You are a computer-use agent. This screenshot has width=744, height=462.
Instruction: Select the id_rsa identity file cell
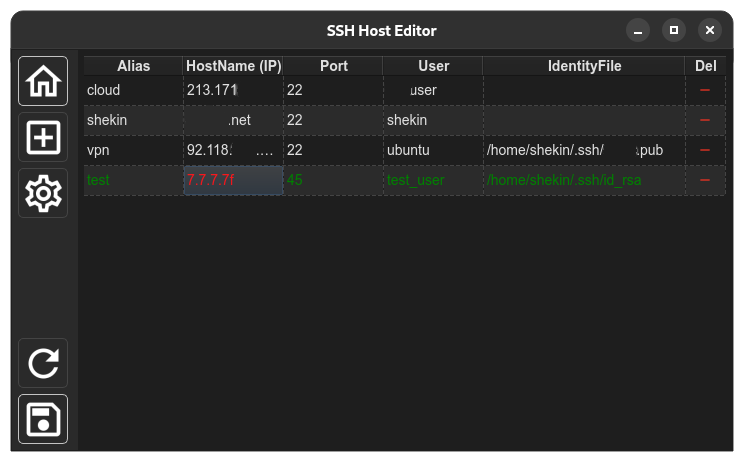(x=585, y=180)
